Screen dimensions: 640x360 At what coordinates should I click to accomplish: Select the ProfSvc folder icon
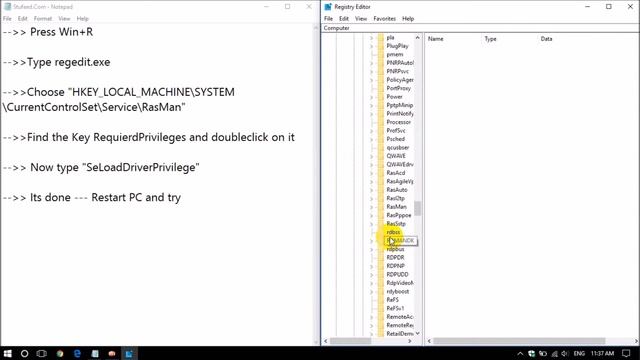click(x=381, y=131)
